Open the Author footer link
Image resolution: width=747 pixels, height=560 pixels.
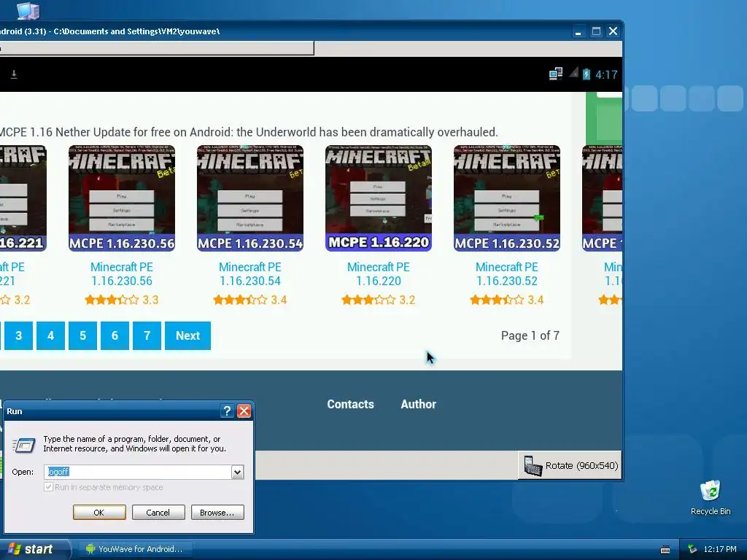click(418, 404)
